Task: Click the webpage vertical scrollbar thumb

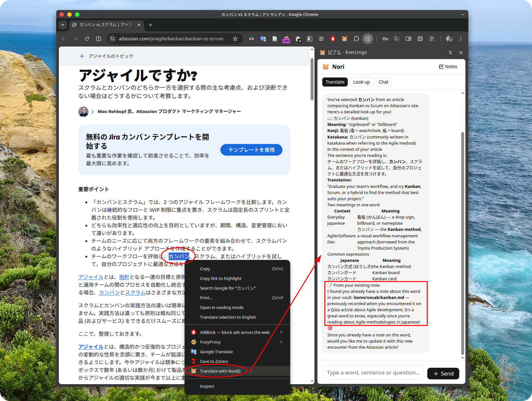Action: (312, 79)
